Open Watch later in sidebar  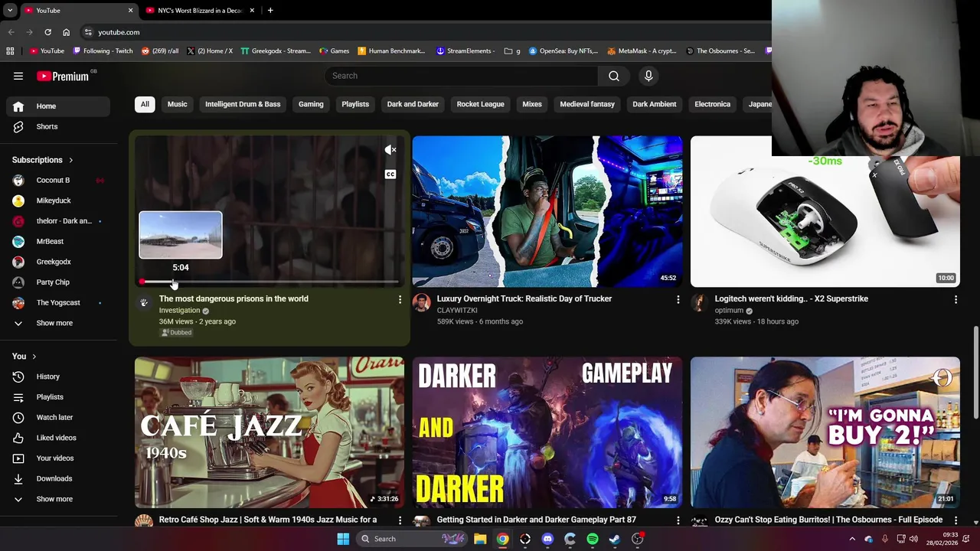pos(58,417)
